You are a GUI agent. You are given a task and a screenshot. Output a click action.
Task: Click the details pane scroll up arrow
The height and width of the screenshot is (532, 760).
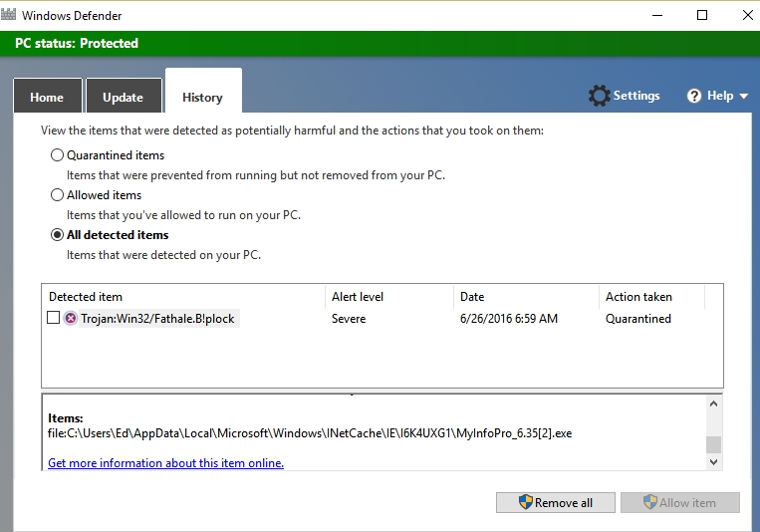[713, 403]
